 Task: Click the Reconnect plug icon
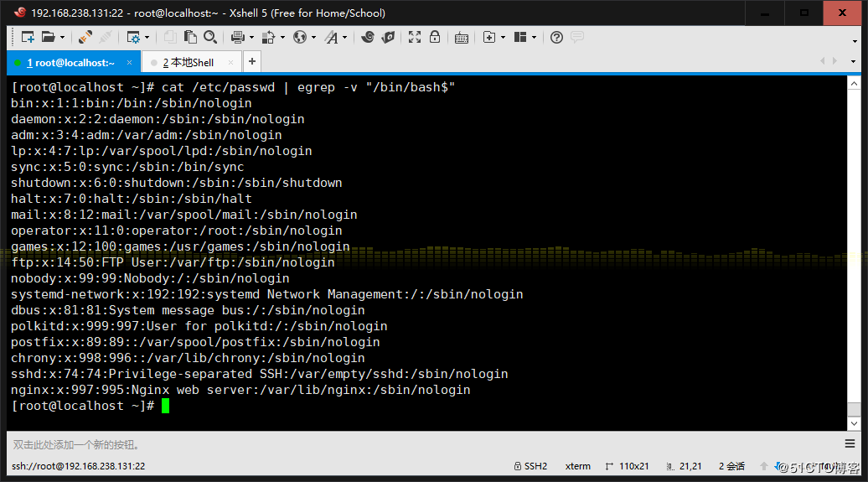(x=85, y=37)
